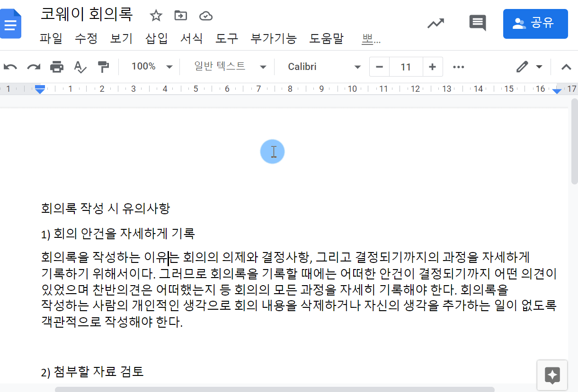Open the Calibri font dropdown
The image size is (578, 392).
pos(324,67)
